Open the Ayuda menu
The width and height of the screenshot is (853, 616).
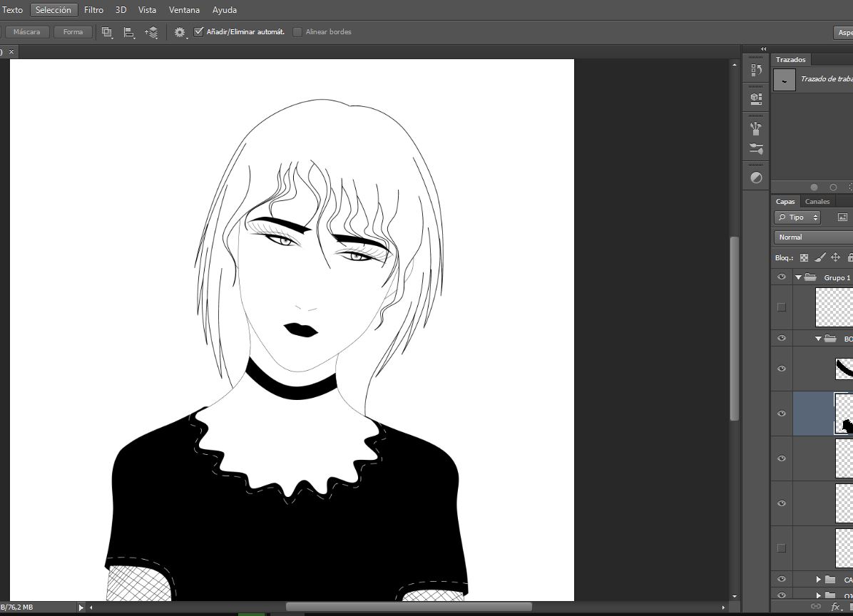tap(224, 10)
